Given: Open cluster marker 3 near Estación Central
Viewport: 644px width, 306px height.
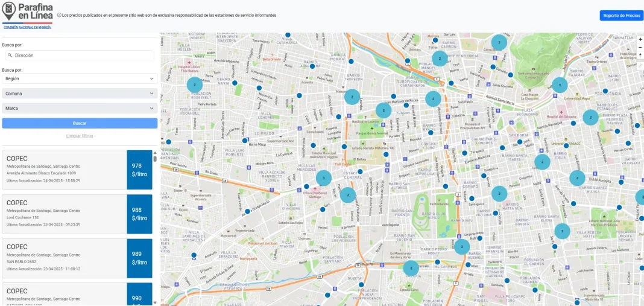Looking at the screenshot, I should [x=324, y=178].
